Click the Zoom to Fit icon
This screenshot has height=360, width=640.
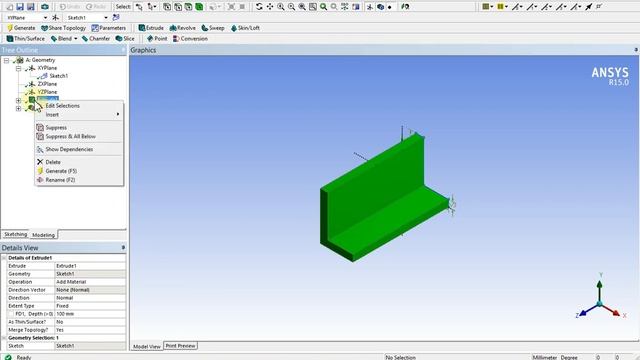302,7
